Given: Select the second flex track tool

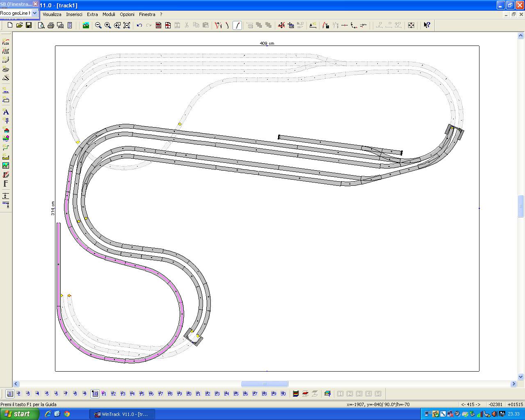Looking at the screenshot, I should click(6, 50).
